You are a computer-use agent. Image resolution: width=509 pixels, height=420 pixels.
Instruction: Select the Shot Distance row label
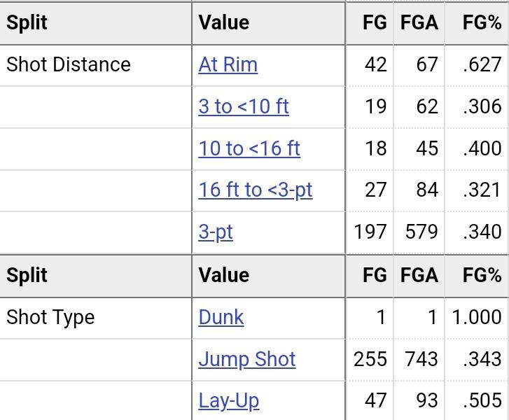pyautogui.click(x=69, y=64)
